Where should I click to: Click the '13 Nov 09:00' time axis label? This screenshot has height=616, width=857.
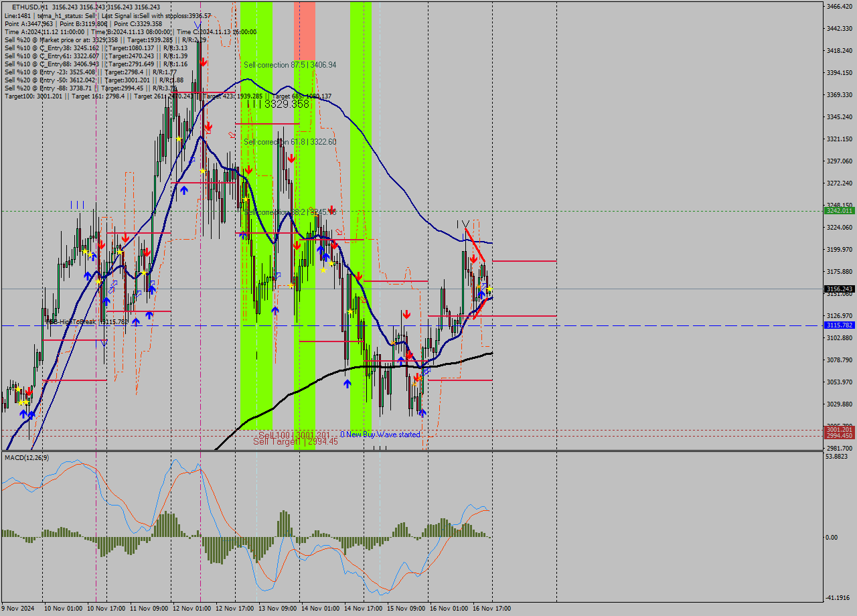(278, 609)
